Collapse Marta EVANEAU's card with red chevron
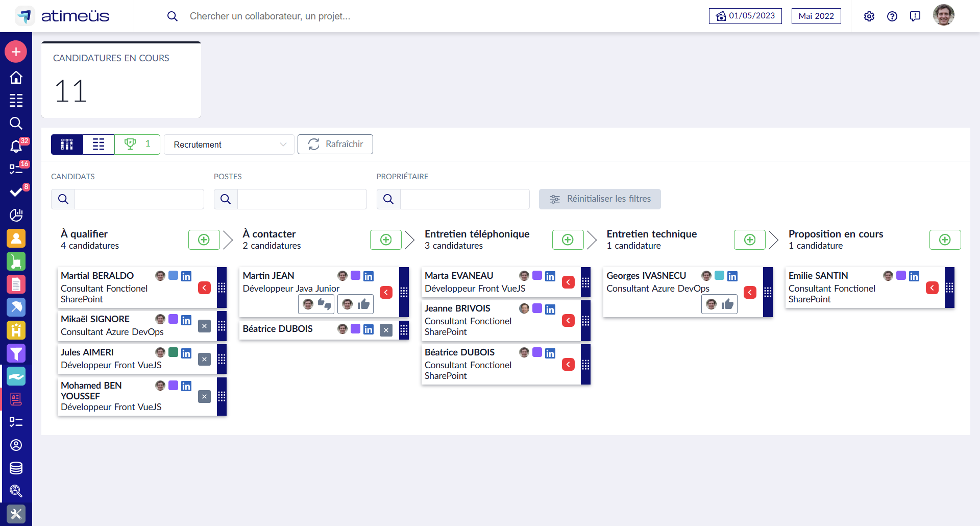 point(568,282)
